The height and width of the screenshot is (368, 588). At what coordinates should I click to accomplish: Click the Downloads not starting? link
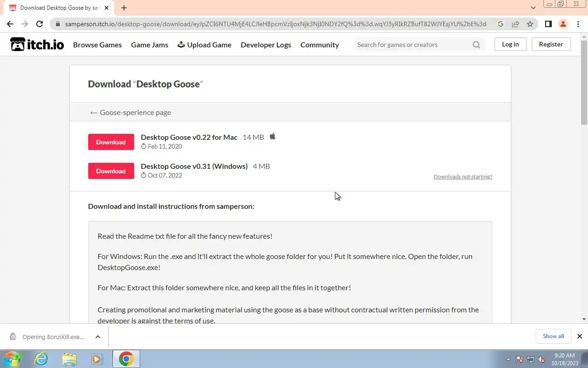pyautogui.click(x=463, y=177)
